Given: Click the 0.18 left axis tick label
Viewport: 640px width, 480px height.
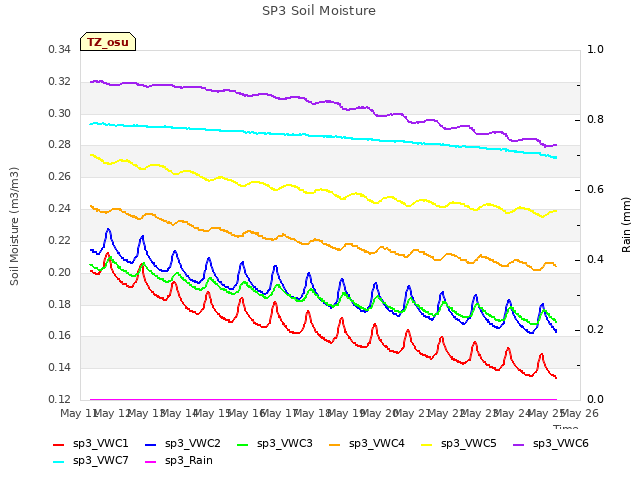Looking at the screenshot, I should pos(59,304).
